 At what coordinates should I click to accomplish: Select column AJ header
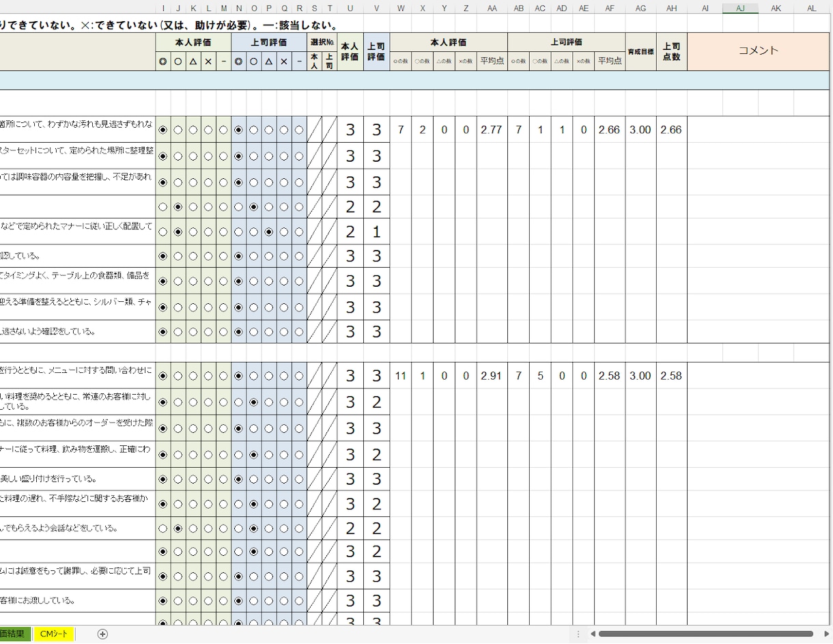point(740,8)
